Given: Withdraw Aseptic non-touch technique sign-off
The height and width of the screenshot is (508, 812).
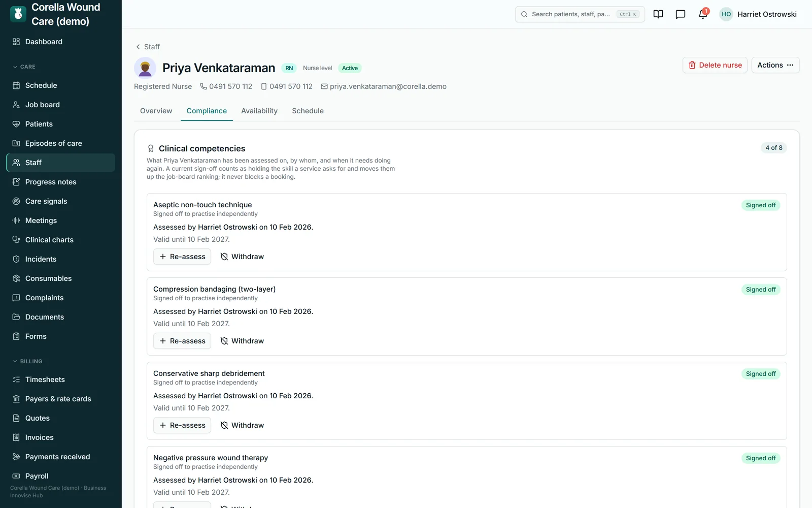Looking at the screenshot, I should pyautogui.click(x=243, y=257).
